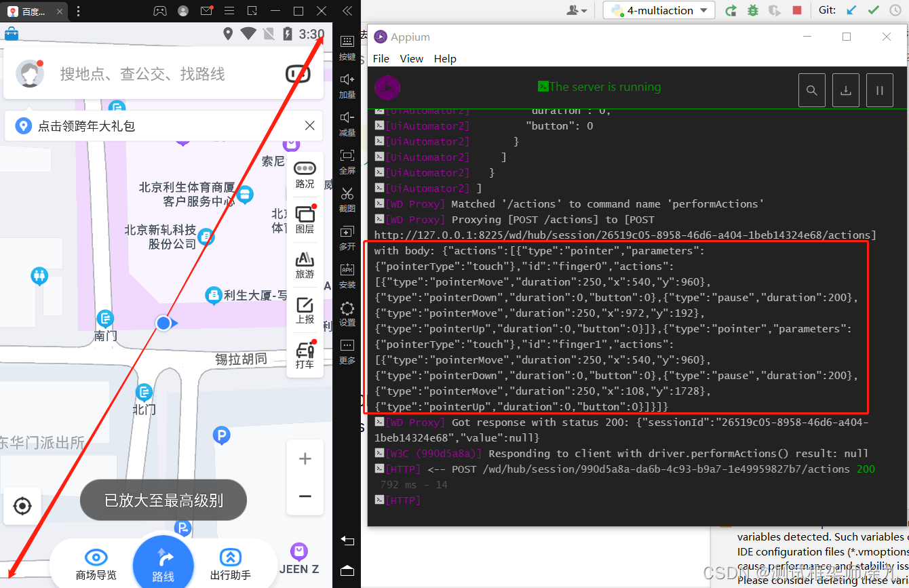Click the 加量 volume up button

(347, 85)
